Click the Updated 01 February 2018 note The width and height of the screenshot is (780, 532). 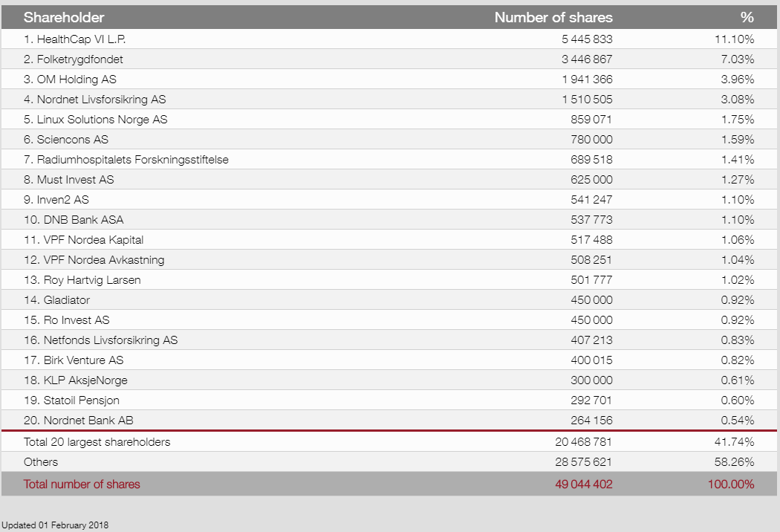(55, 525)
